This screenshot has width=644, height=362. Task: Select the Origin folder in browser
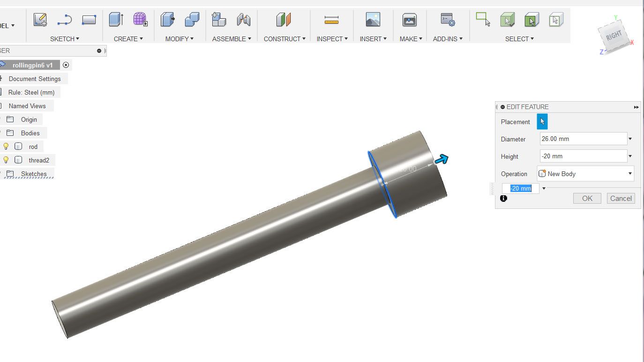[x=29, y=119]
